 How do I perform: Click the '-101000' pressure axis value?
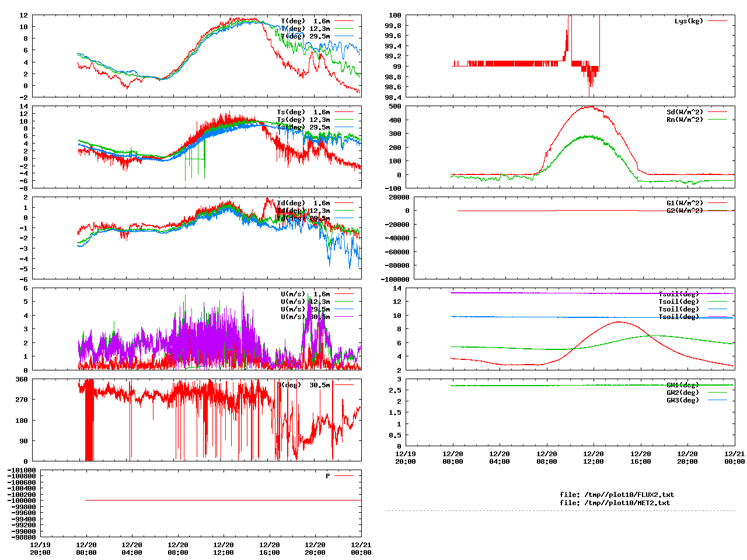[22, 470]
